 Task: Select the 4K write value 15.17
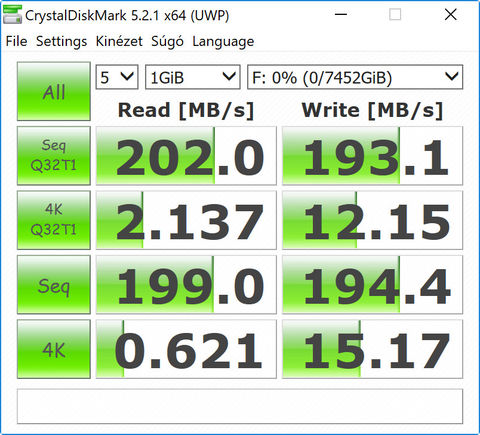point(372,349)
